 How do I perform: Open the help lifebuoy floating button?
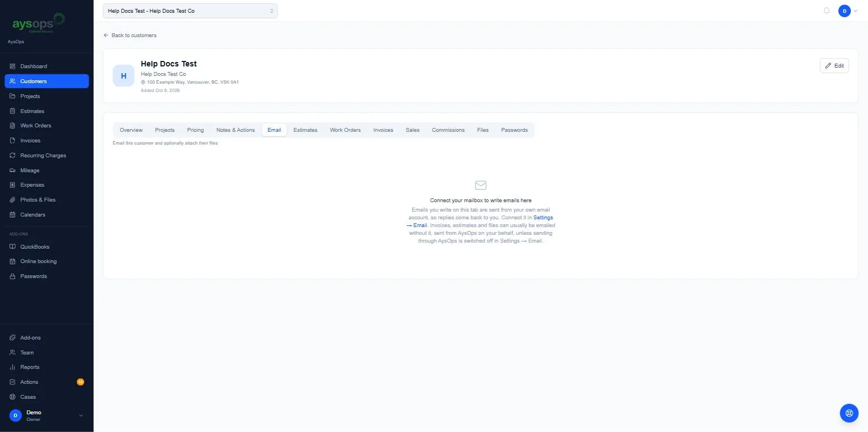849,413
